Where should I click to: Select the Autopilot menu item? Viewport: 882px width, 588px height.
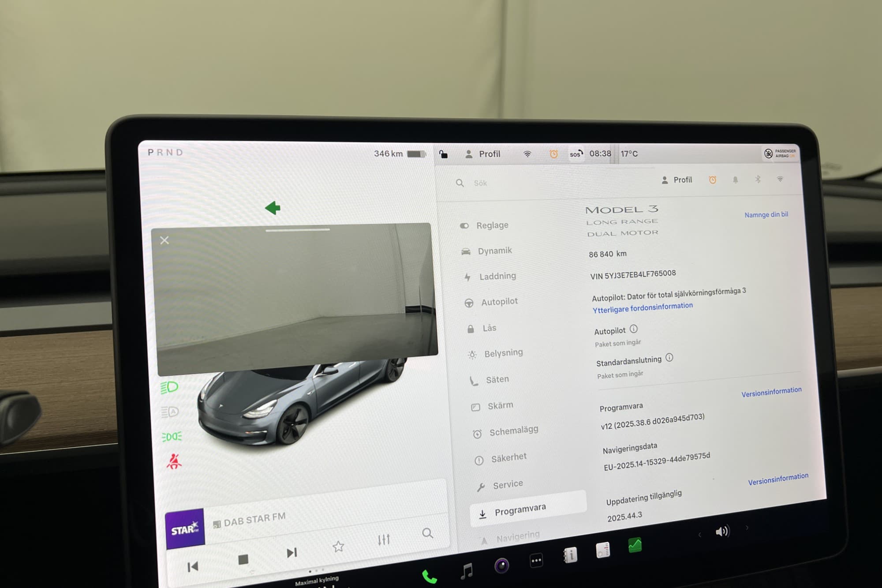[x=499, y=302]
